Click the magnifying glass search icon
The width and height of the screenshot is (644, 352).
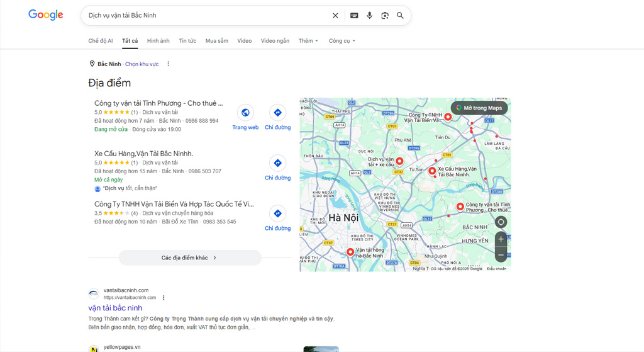(400, 15)
